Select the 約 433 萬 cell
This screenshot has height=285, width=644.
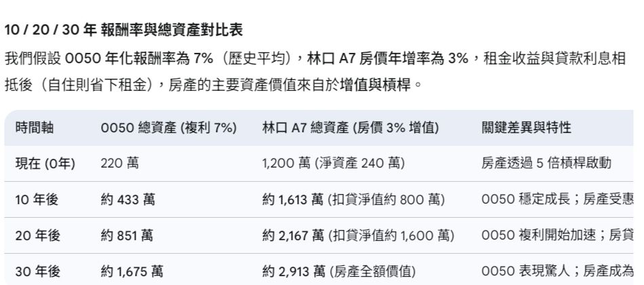126,199
